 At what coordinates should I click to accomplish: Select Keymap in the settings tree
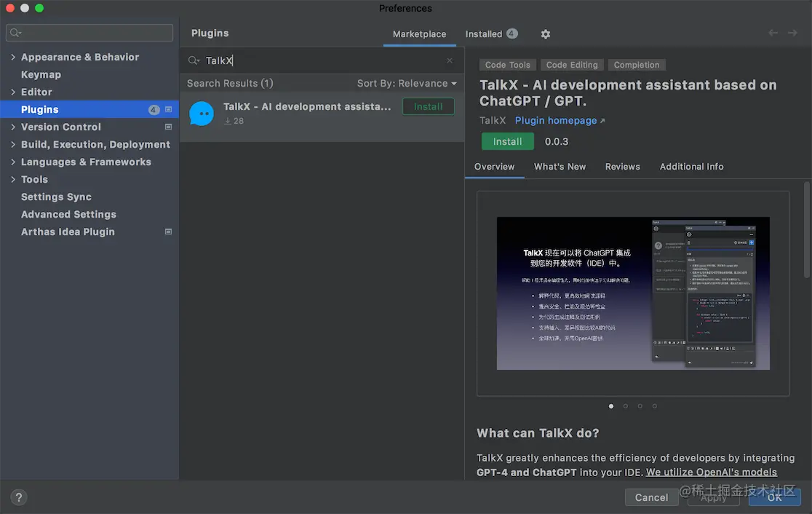[41, 74]
